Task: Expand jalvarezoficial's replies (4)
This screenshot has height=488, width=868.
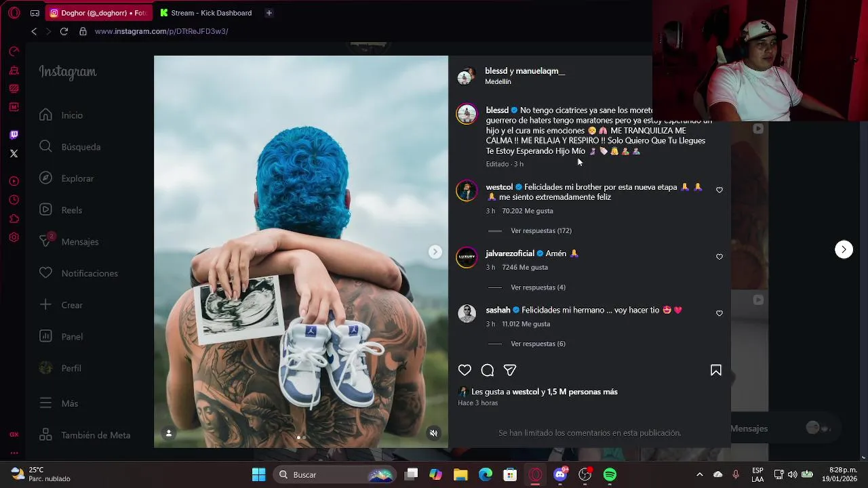Action: [538, 287]
